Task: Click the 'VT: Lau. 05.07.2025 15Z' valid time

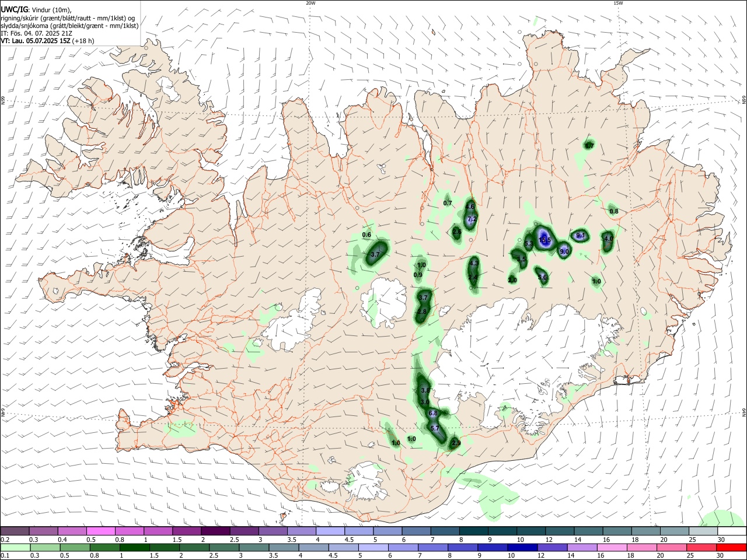Action: pos(36,41)
